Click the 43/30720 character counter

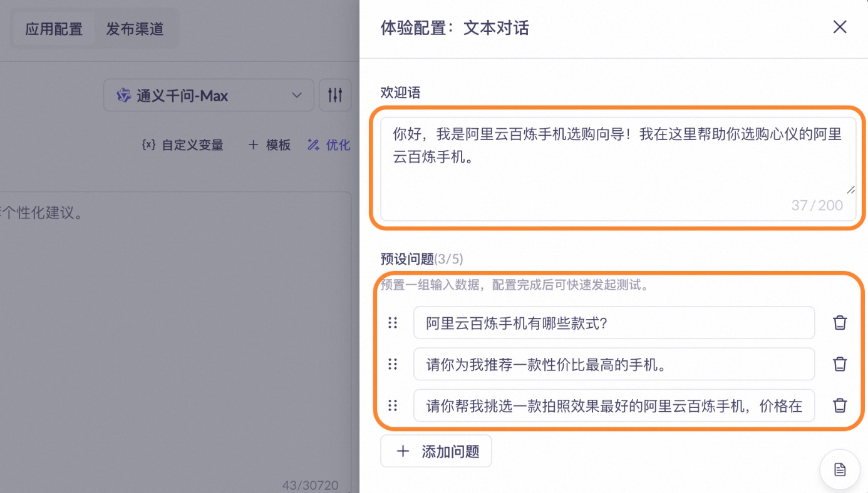[x=310, y=485]
